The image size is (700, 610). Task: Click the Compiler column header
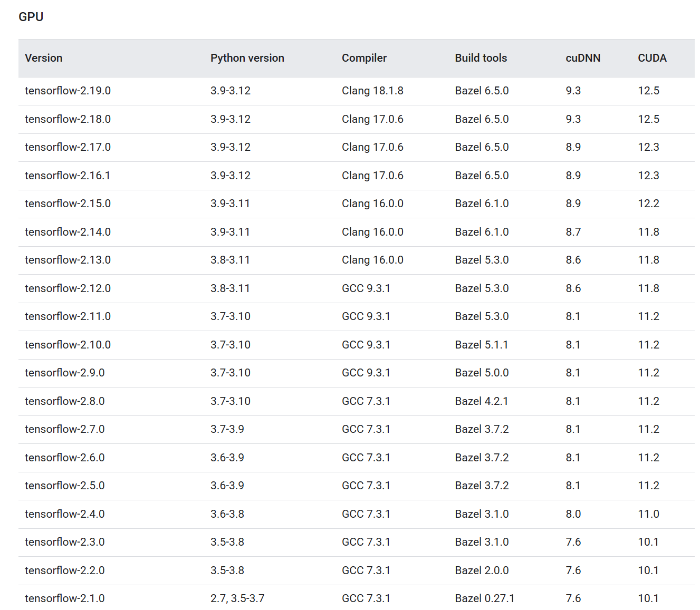coord(364,58)
